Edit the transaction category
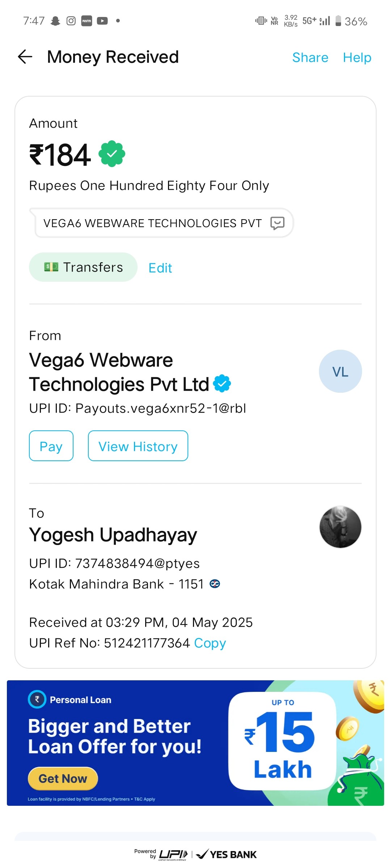Screen dimensions: 391x868 click(x=160, y=268)
